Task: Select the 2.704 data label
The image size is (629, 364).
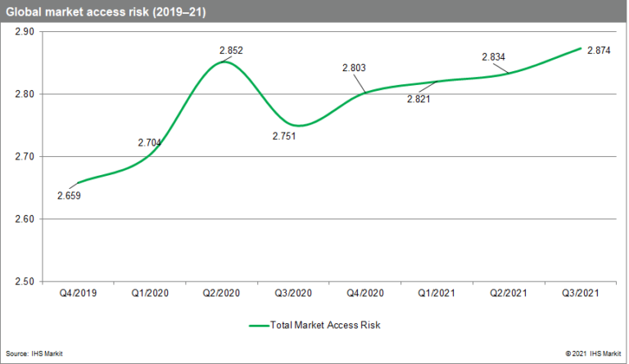Action: point(150,142)
